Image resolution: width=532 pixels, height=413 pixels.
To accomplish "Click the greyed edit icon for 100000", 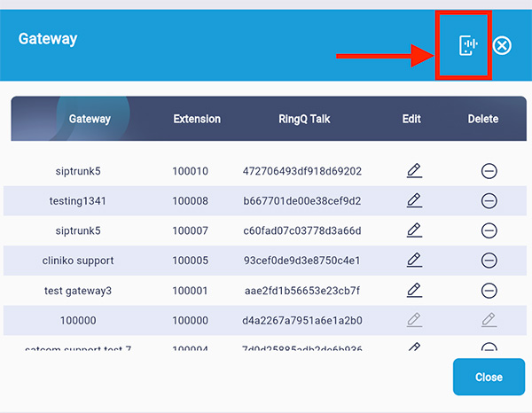I will (413, 320).
